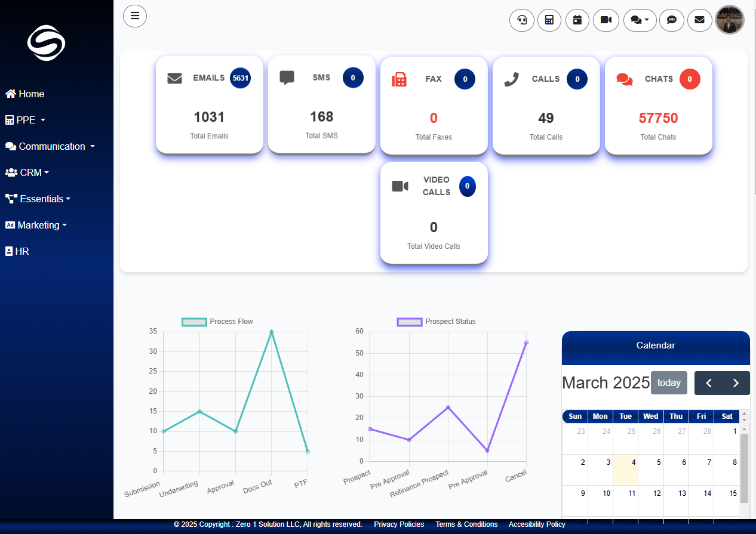Click the user profile avatar
Image resolution: width=756 pixels, height=534 pixels.
[729, 20]
